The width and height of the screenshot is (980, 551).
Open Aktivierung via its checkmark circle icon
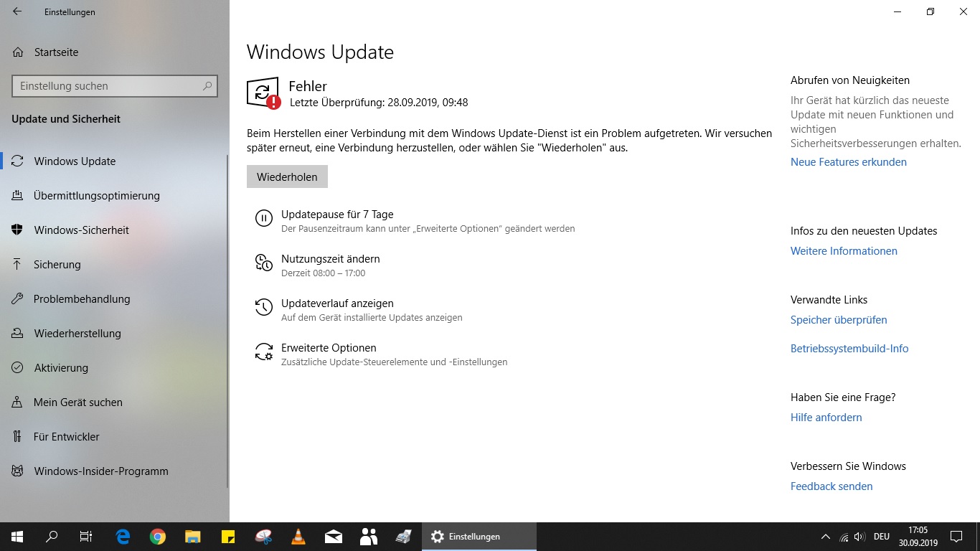[18, 368]
